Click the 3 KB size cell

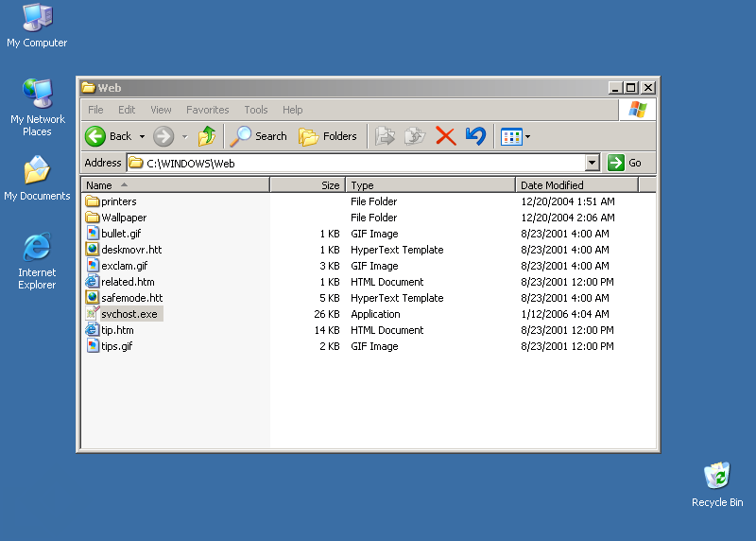click(329, 266)
